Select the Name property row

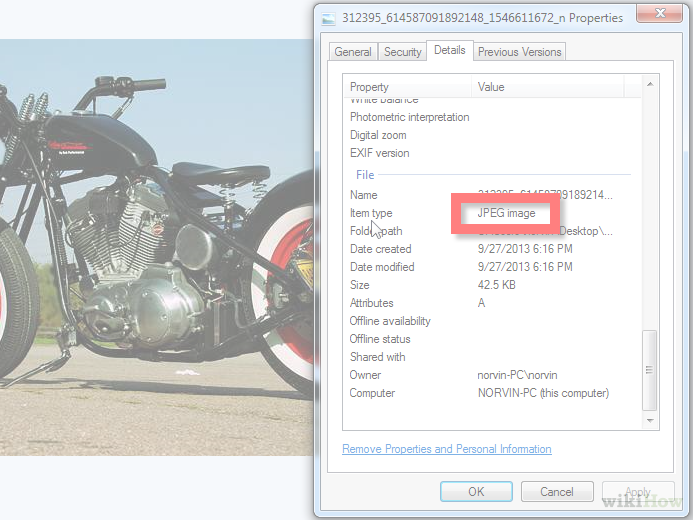[x=492, y=195]
